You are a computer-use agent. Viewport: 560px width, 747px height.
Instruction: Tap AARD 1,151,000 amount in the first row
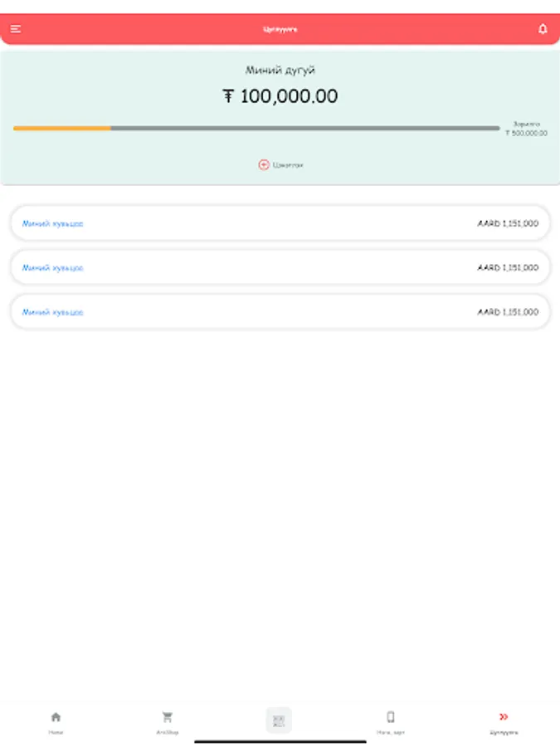tap(508, 223)
